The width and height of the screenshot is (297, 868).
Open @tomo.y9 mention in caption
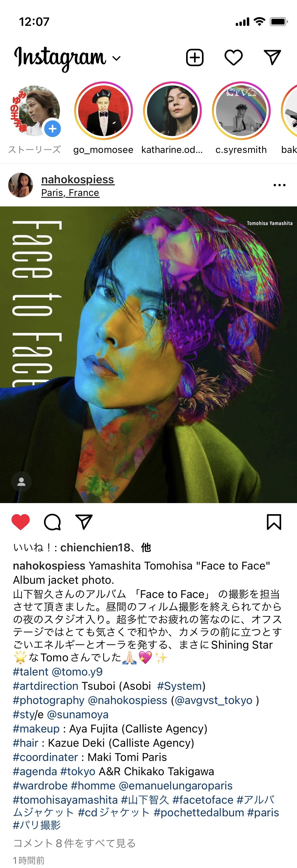click(77, 672)
